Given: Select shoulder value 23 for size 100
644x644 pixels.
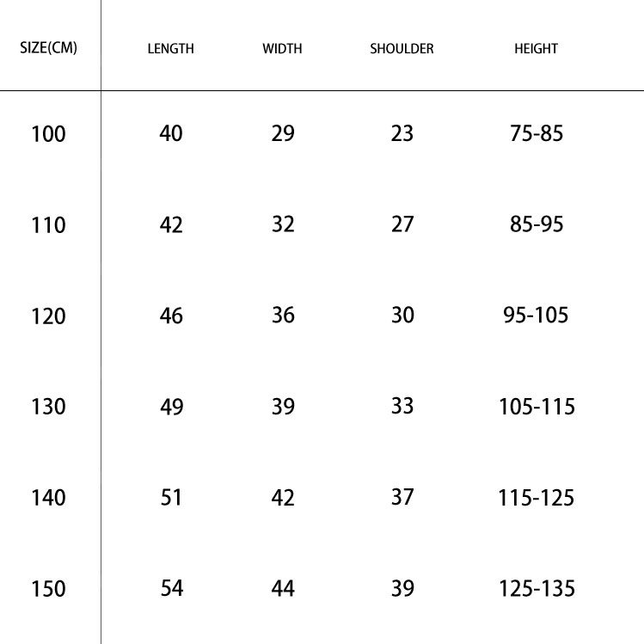Looking at the screenshot, I should pyautogui.click(x=402, y=133).
